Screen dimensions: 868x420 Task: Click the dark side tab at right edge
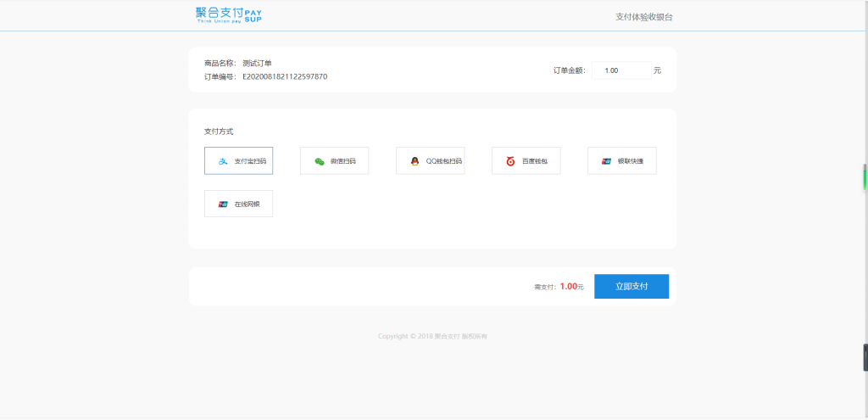865,357
